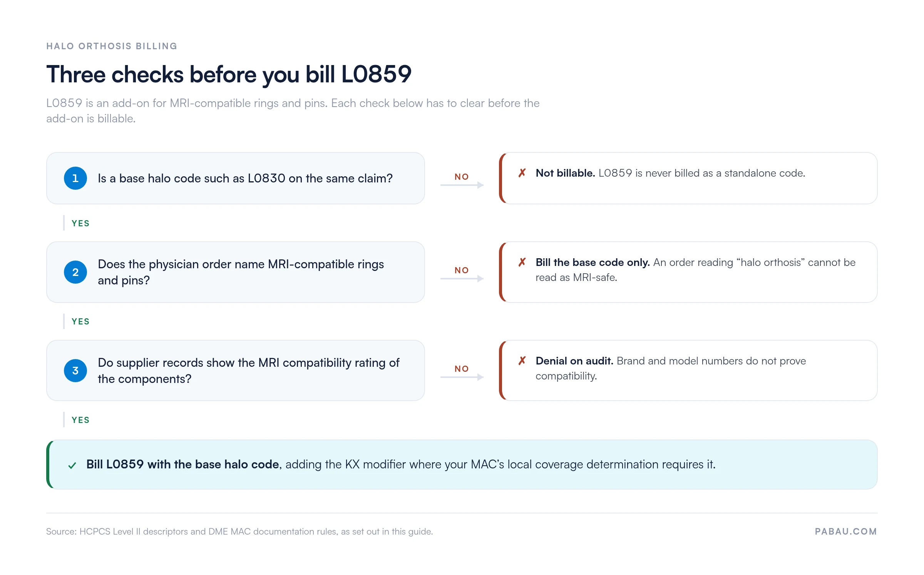Viewport: 924px width, 575px height.
Task: Click the Three checks before you bill L0859 title
Action: tap(229, 74)
